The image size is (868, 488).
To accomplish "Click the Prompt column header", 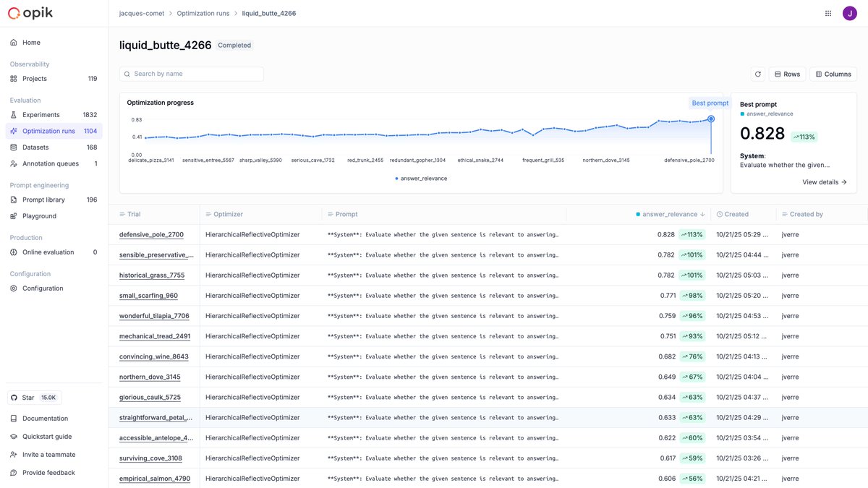I will click(x=443, y=214).
